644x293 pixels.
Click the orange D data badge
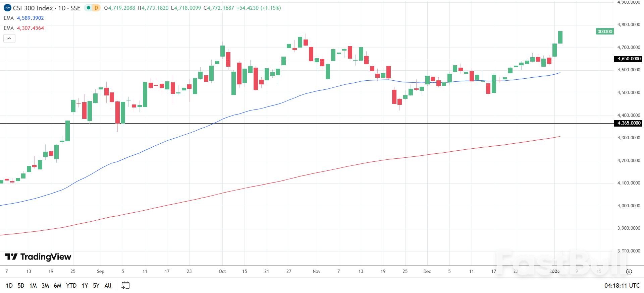[x=96, y=8]
